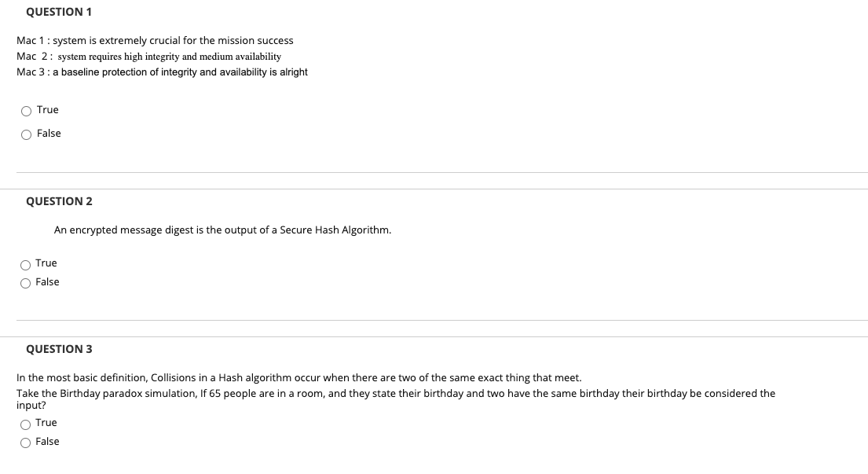Select True for Question 3
Viewport: 868px width, 474px height.
26,424
